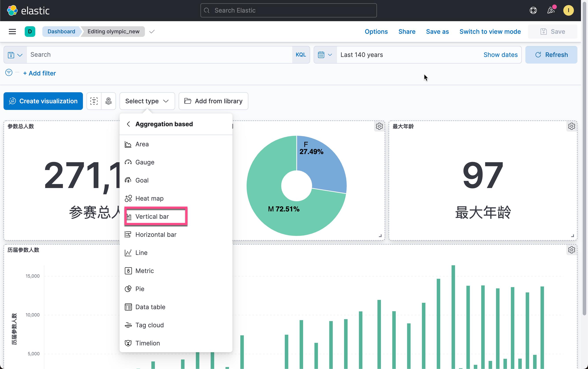
Task: Click the checkmark beside Editing olympic_new
Action: (x=152, y=32)
